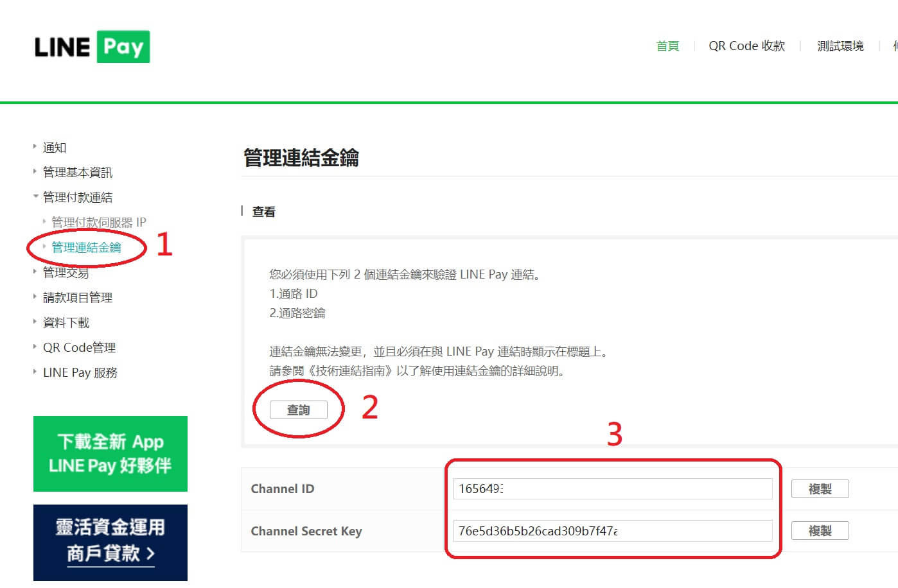Open 資料下載 in sidebar

pyautogui.click(x=66, y=323)
